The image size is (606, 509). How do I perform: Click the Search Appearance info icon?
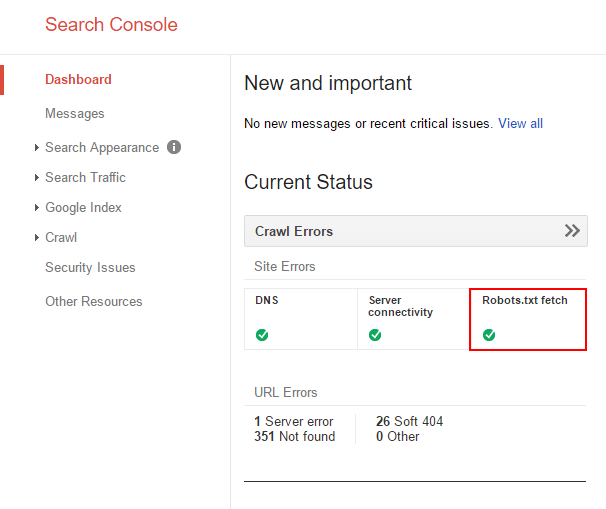point(174,147)
